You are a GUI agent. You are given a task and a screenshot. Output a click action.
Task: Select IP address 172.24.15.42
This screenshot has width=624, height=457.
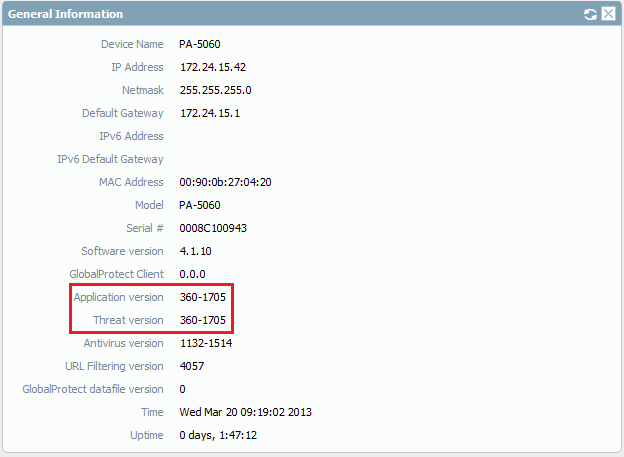213,67
